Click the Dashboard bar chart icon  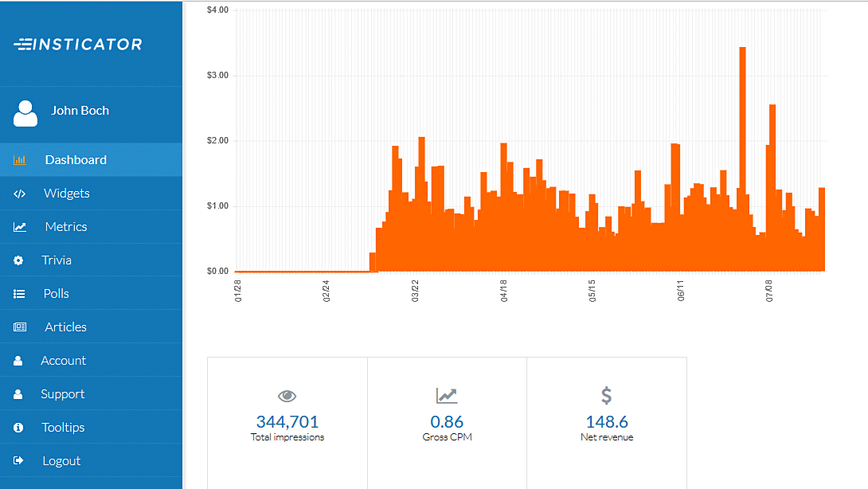[x=20, y=160]
